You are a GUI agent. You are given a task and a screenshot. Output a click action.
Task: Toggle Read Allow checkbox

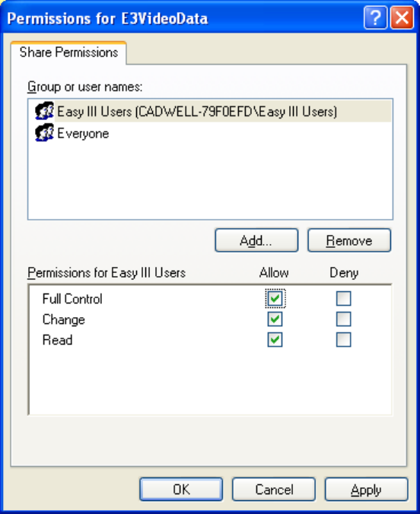(275, 340)
